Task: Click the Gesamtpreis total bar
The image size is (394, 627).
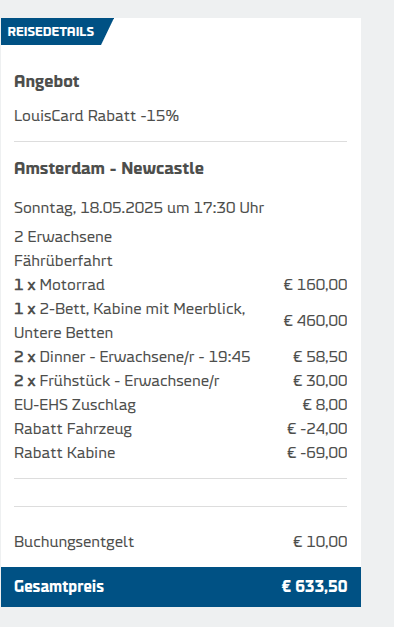Action: [x=181, y=587]
